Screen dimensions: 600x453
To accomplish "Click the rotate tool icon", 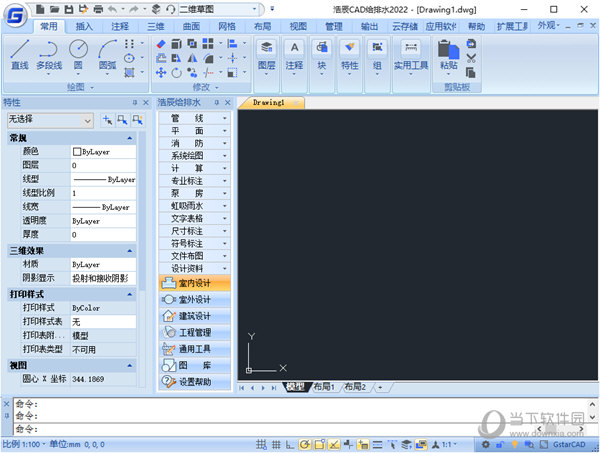I will point(176,72).
